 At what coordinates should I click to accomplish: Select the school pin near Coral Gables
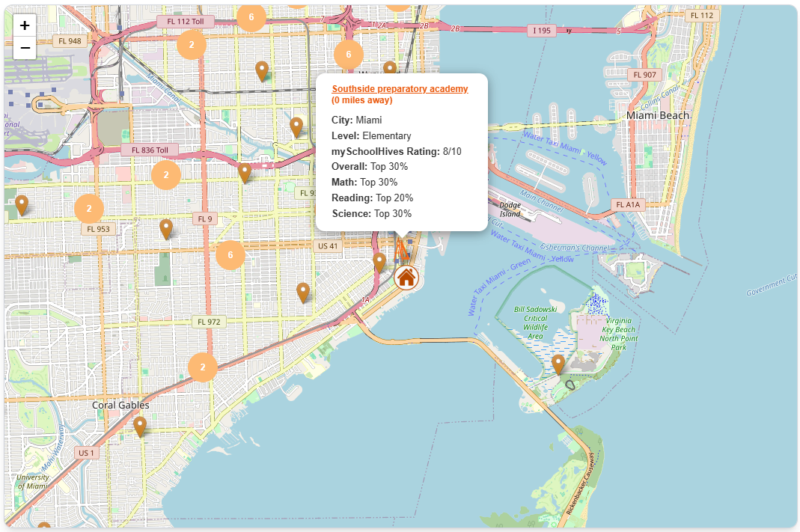(141, 424)
